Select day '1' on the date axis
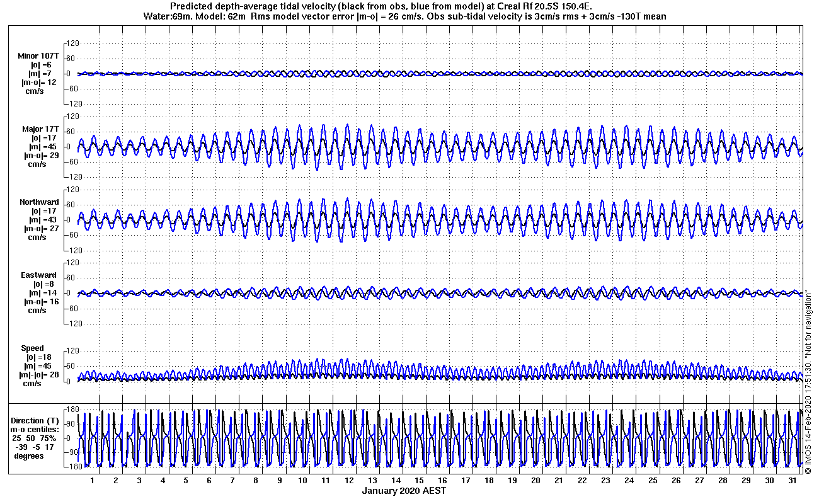Viewport: 819px width, 504px height. tap(93, 481)
